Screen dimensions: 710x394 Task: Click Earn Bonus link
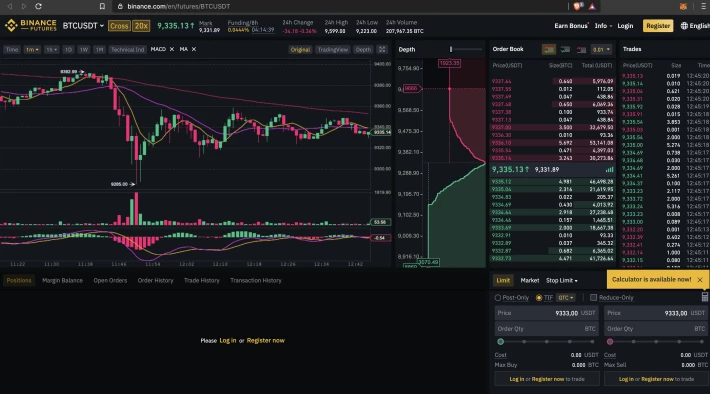571,26
